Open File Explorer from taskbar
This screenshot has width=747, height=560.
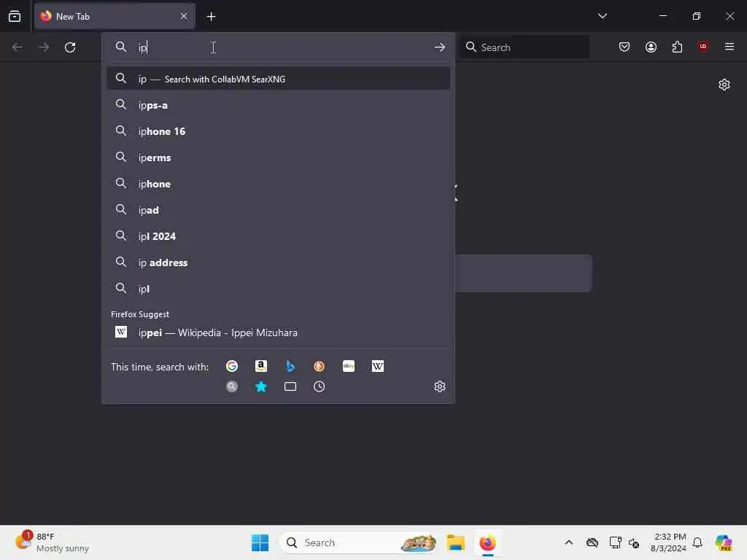point(456,542)
